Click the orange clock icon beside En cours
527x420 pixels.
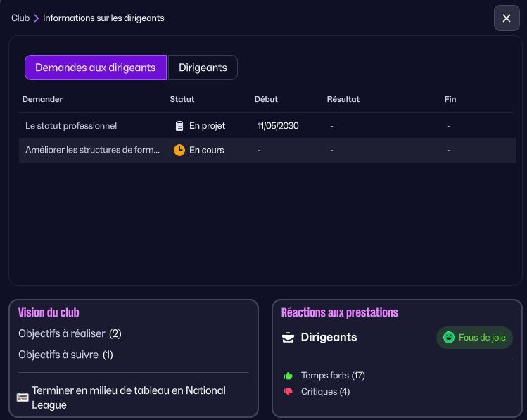click(x=179, y=150)
